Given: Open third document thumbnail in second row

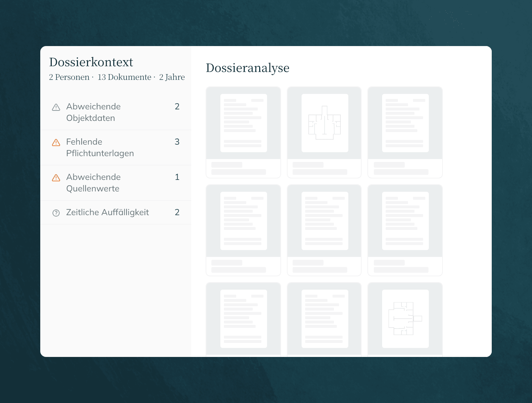Looking at the screenshot, I should pos(405,230).
